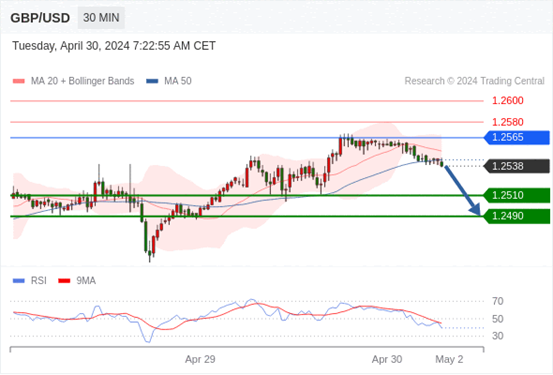Select the green 1.2490 support tag
Screen dimensions: 553x375
(x=517, y=216)
